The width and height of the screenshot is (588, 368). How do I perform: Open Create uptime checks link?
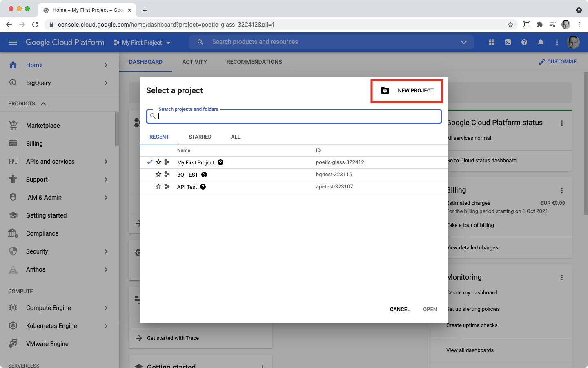(472, 325)
